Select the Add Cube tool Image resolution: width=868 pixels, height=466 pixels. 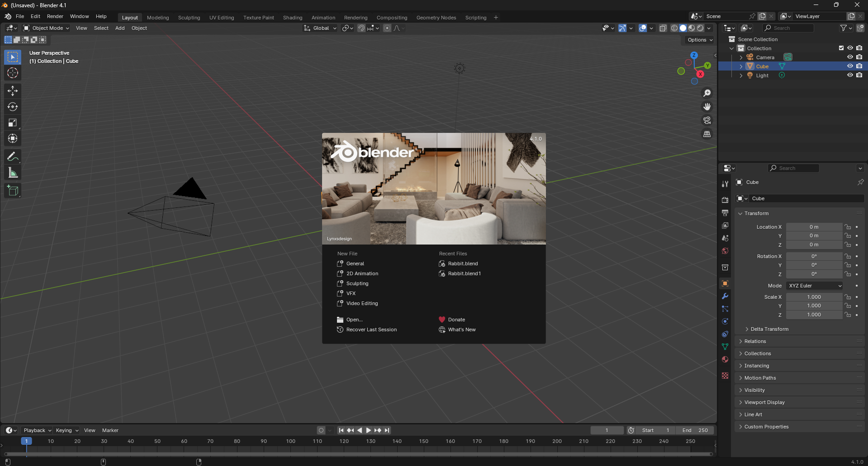(13, 191)
